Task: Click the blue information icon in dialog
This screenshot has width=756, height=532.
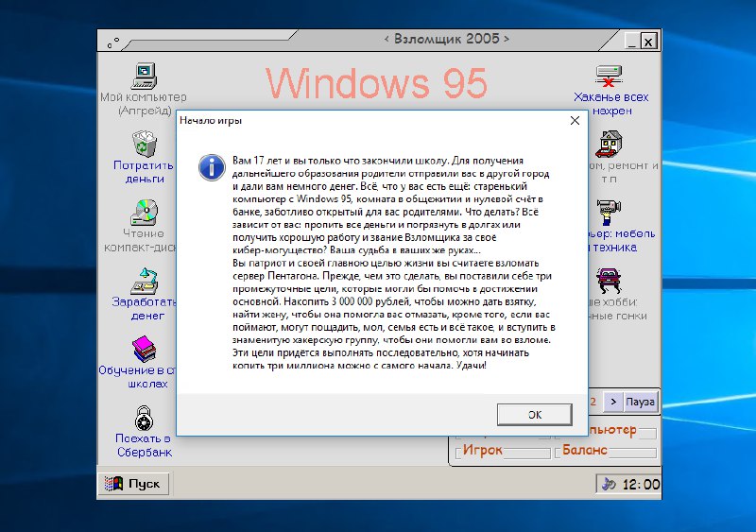Action: [212, 167]
